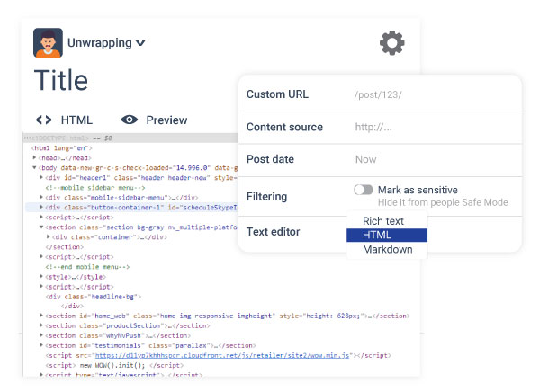Screen dimensions: 540x392
Task: Click the user avatar picture
Action: point(48,42)
